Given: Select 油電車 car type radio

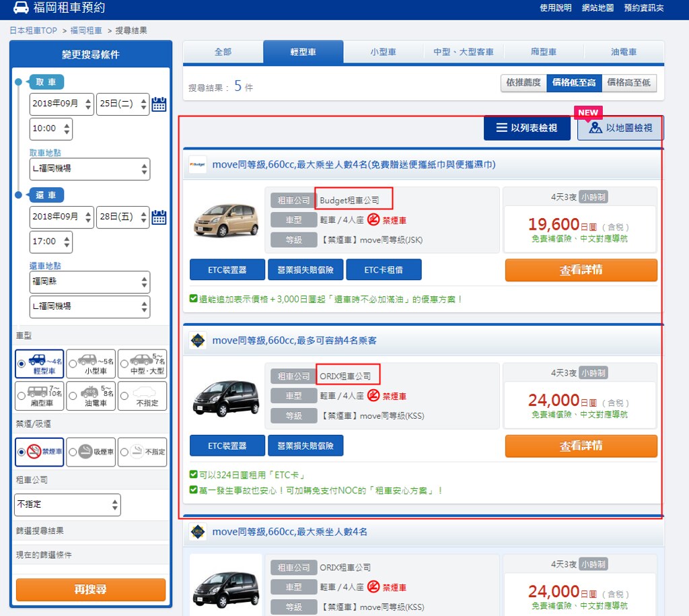Looking at the screenshot, I should click(x=73, y=396).
